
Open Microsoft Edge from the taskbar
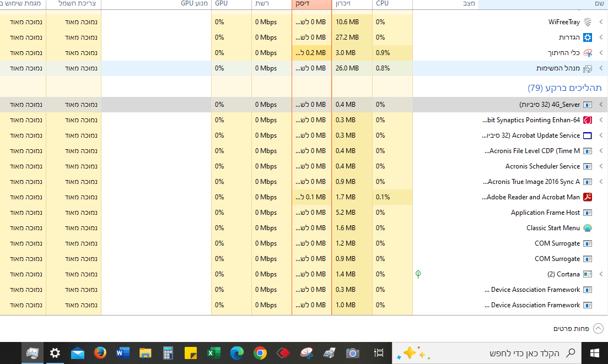pos(237,353)
